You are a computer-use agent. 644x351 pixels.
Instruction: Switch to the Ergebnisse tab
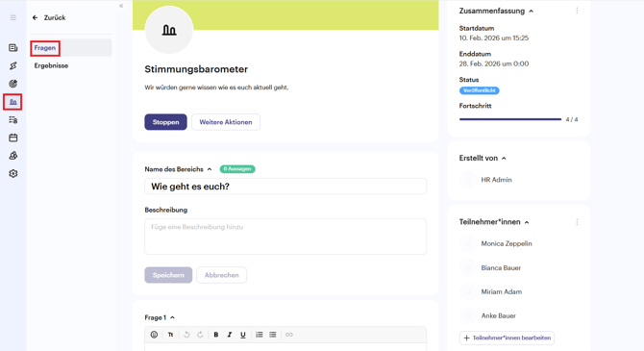(51, 65)
